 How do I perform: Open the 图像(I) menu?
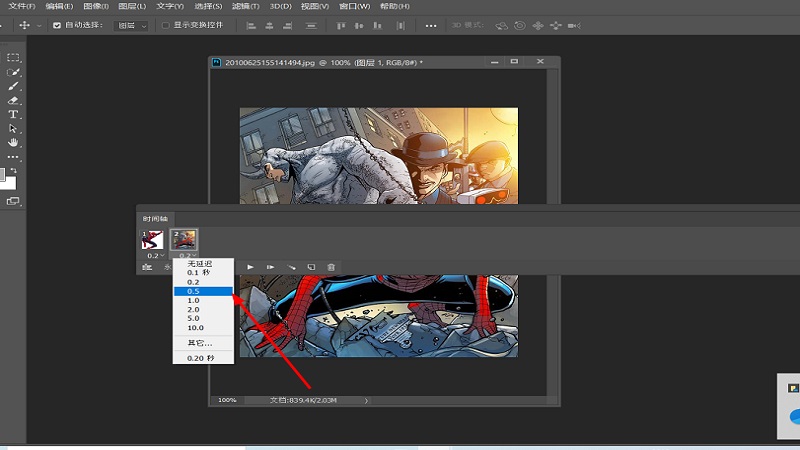point(95,6)
